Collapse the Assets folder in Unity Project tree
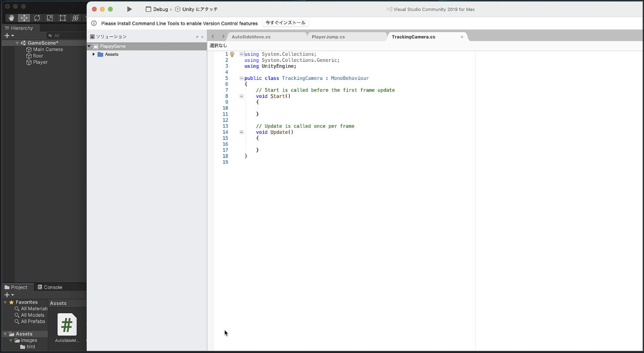 click(x=5, y=334)
